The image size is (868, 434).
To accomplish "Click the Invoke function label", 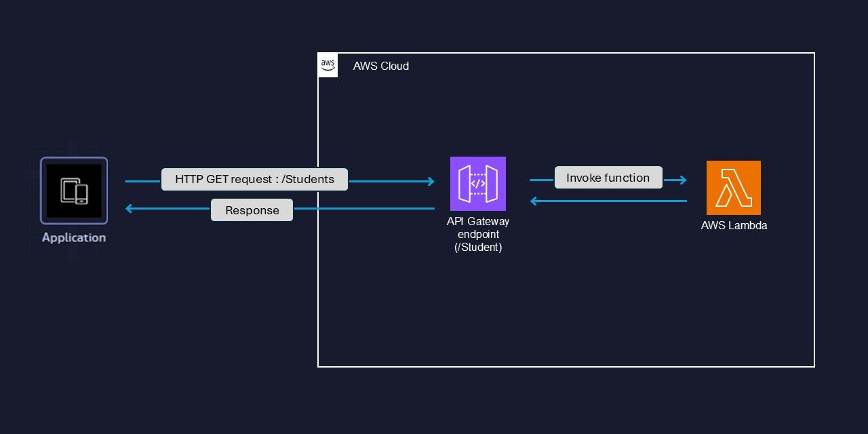I will 608,178.
